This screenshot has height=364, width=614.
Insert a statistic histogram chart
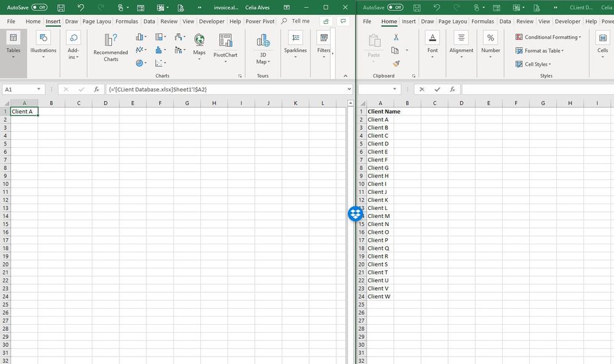(x=160, y=50)
